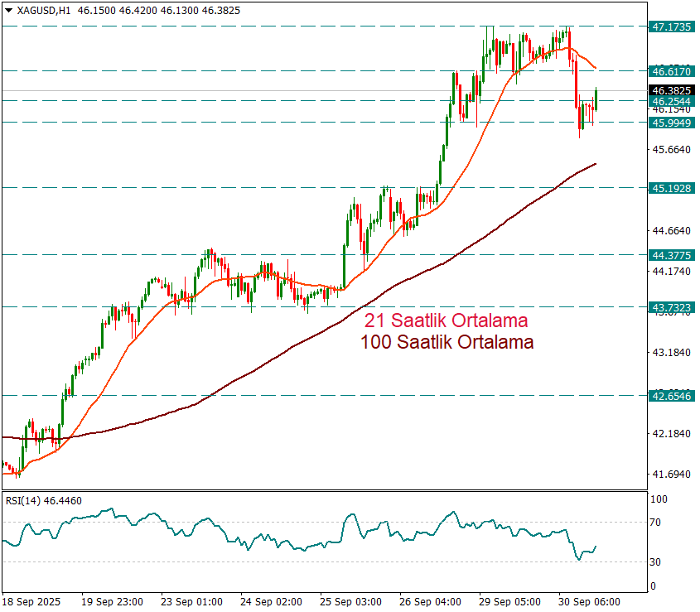Select the '30 Sep 06:00' time axis label
The image size is (700, 612).
[591, 601]
